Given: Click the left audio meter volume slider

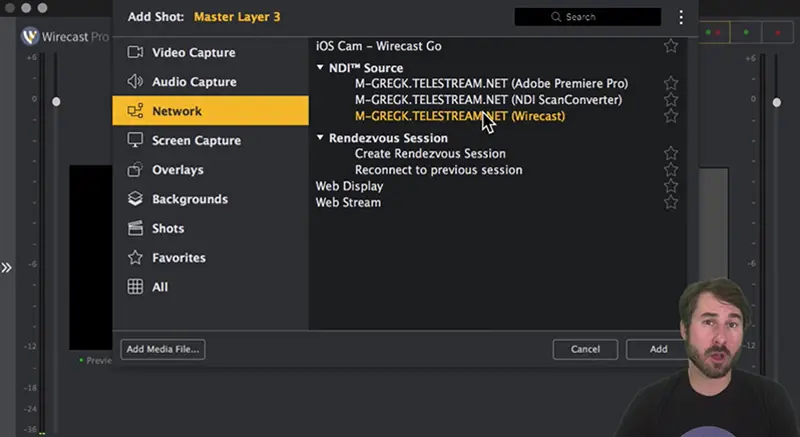Looking at the screenshot, I should 56,101.
